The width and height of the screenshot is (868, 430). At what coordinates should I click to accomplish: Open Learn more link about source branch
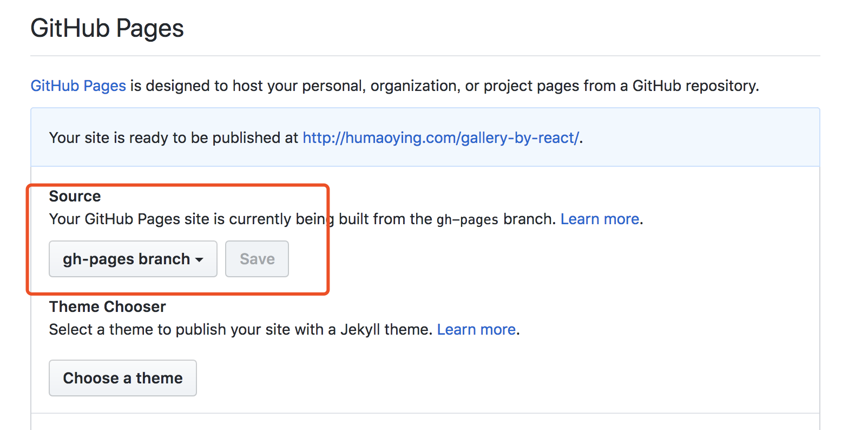click(x=600, y=219)
